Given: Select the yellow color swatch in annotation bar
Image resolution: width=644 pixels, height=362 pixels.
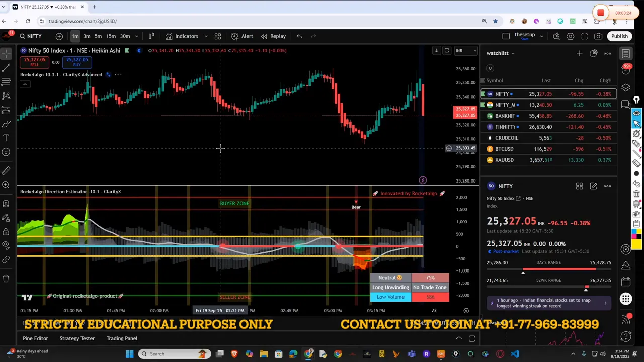Looking at the screenshot, I should 637,244.
